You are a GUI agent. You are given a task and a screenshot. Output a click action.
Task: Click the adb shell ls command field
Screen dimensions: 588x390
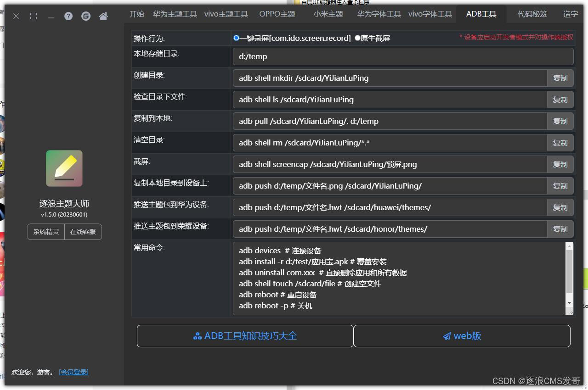tap(390, 100)
